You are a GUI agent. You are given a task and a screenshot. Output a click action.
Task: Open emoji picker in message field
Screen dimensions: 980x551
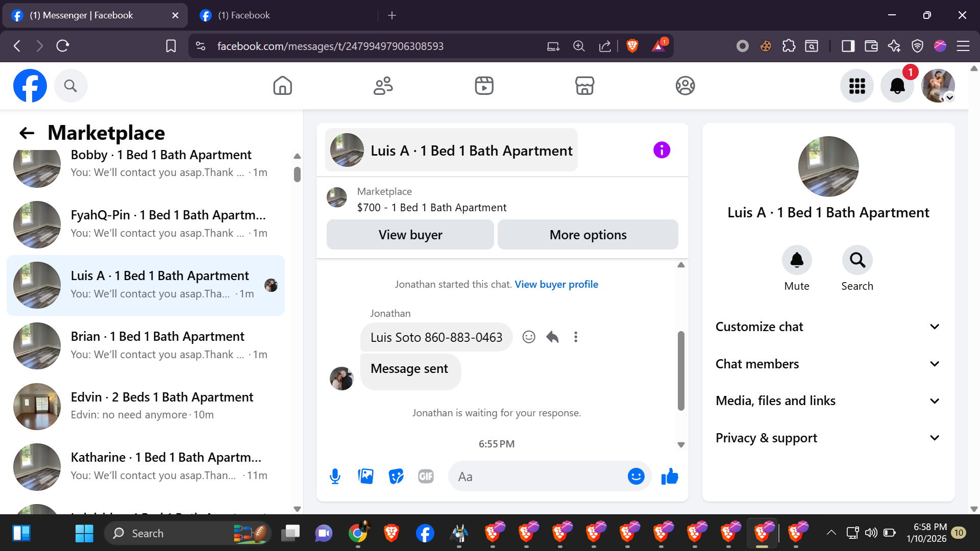pyautogui.click(x=636, y=477)
